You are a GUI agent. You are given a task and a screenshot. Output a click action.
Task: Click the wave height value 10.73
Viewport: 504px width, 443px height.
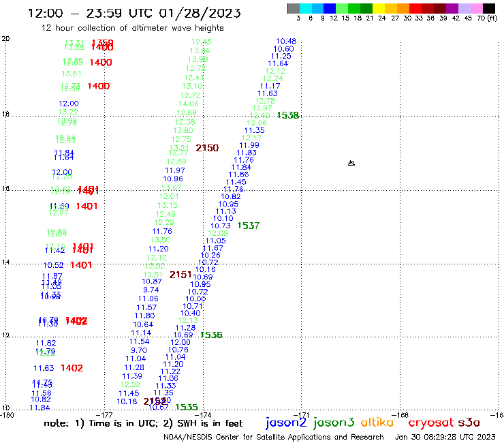coord(221,226)
